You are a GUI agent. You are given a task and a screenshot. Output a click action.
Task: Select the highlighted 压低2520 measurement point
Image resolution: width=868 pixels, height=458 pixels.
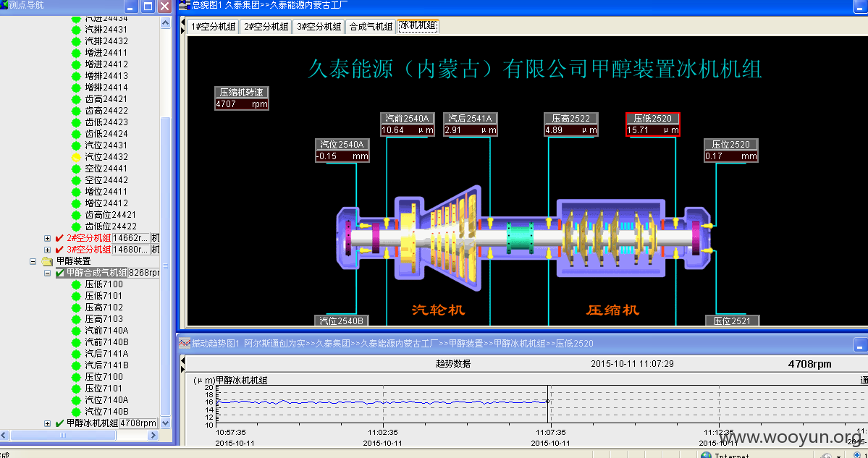[x=653, y=124]
